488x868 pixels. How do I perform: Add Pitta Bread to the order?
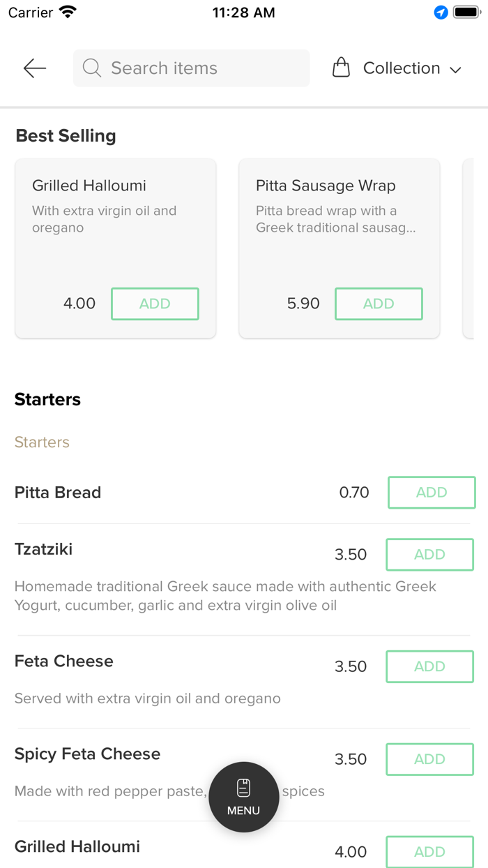tap(431, 492)
